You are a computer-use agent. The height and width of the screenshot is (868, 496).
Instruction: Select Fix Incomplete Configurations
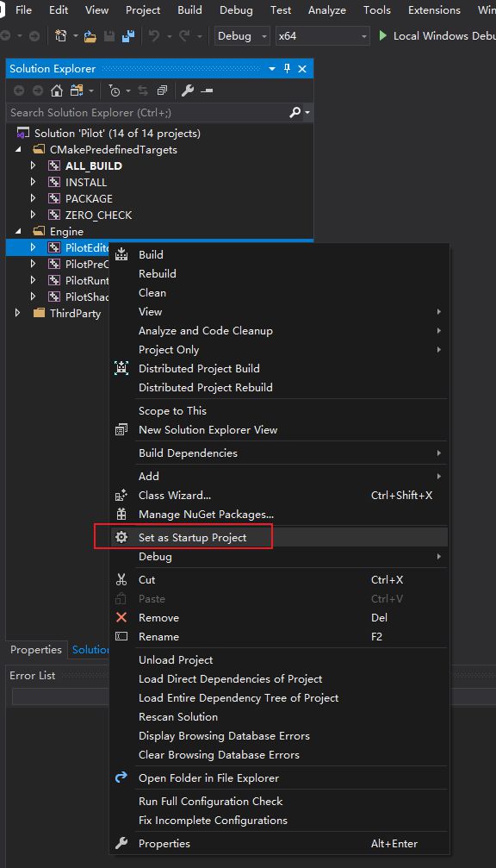pos(213,820)
